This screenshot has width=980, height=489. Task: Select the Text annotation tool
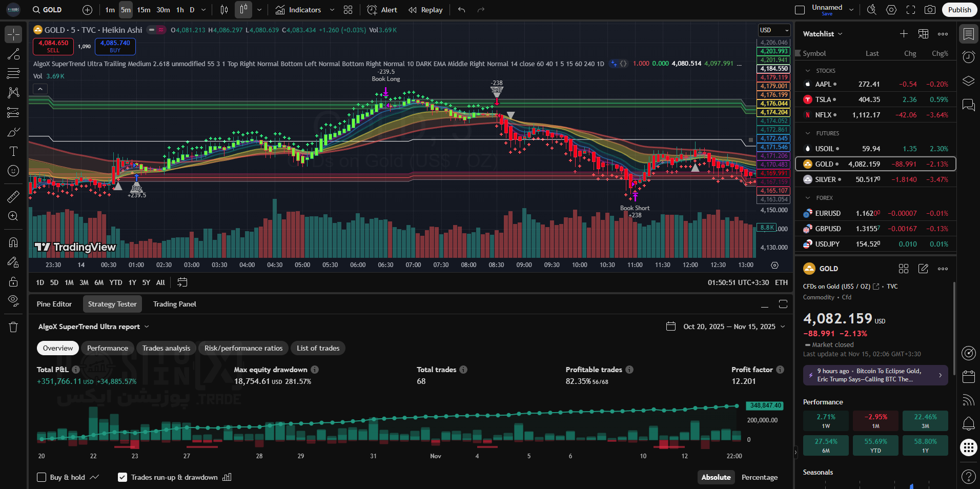[13, 151]
